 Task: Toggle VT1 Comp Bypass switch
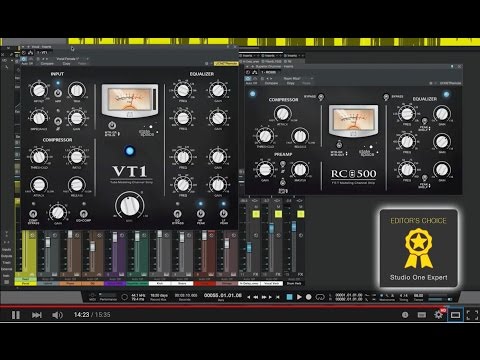(x=33, y=214)
